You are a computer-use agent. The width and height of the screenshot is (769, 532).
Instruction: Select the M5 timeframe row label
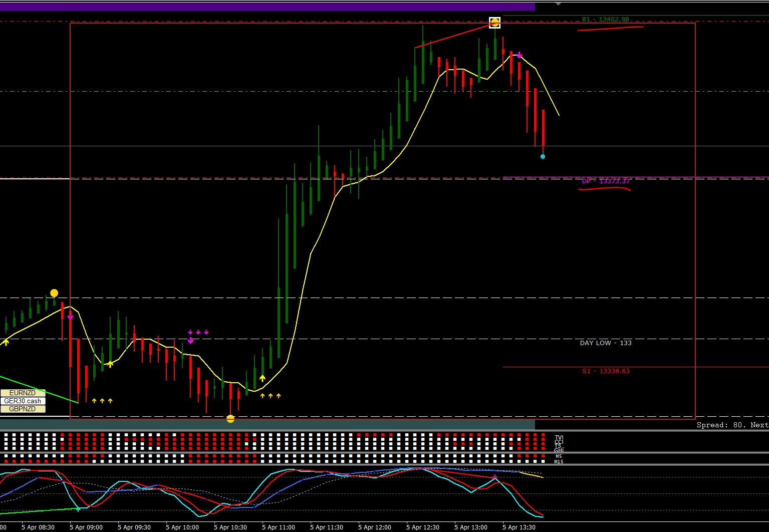[x=559, y=456]
